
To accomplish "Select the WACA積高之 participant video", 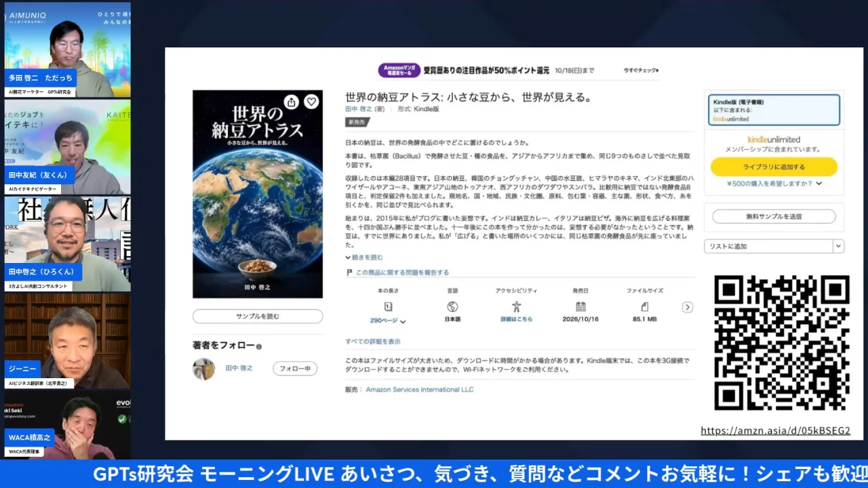I will tap(67, 425).
